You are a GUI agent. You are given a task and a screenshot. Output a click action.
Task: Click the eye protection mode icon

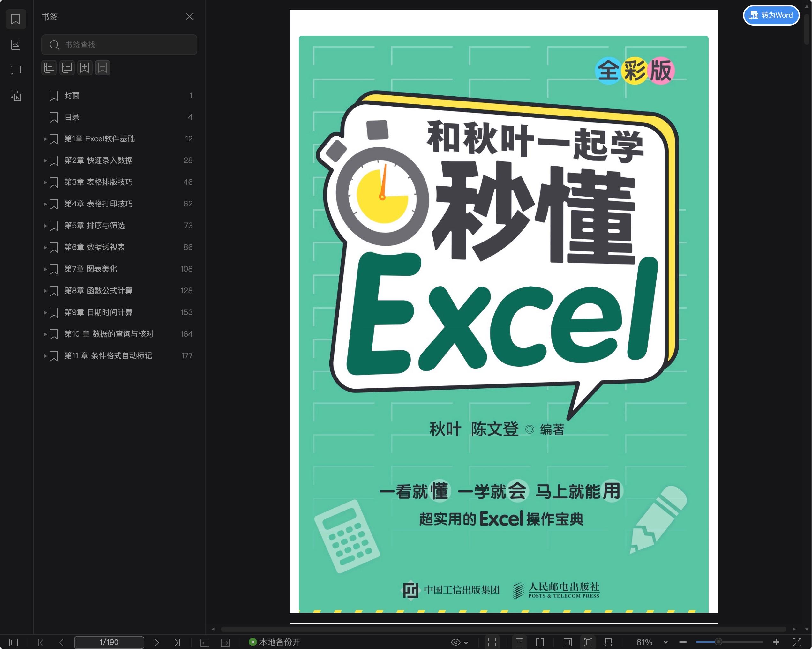pos(455,642)
